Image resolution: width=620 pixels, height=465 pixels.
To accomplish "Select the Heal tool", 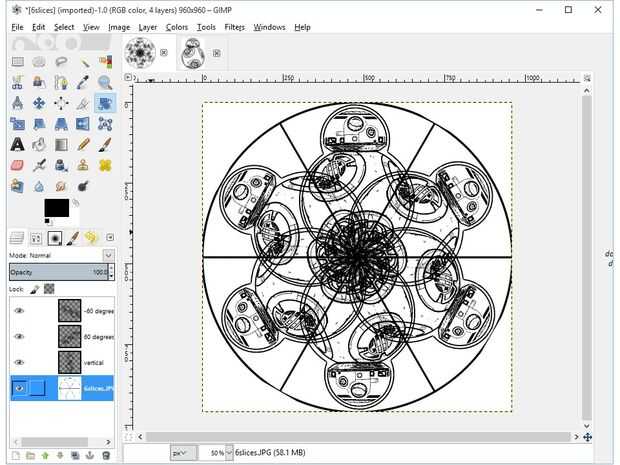I will pos(105,165).
